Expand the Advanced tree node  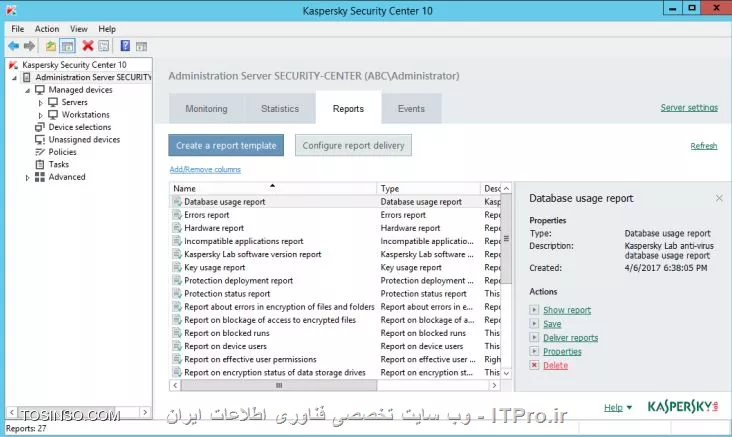28,177
